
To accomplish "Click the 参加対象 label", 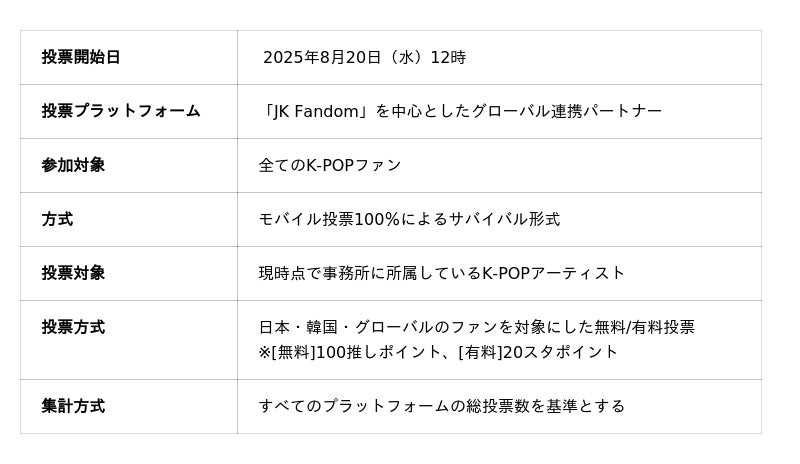I will tap(73, 165).
